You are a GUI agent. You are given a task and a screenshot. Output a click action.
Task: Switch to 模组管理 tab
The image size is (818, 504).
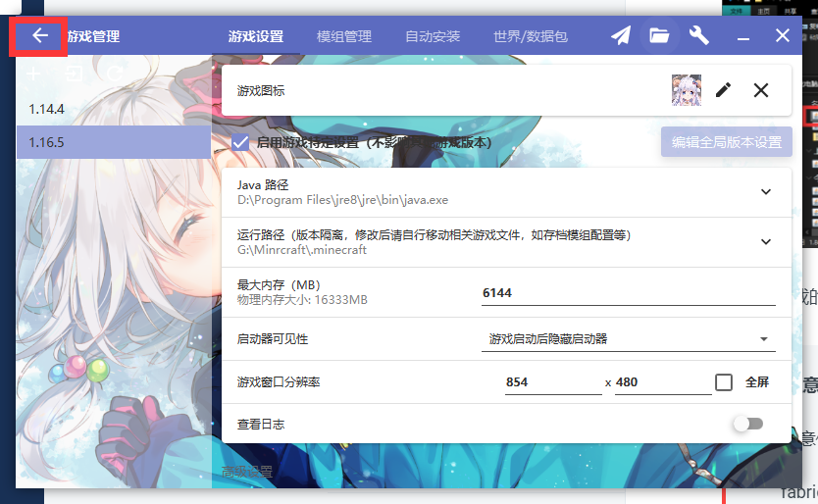pos(344,36)
